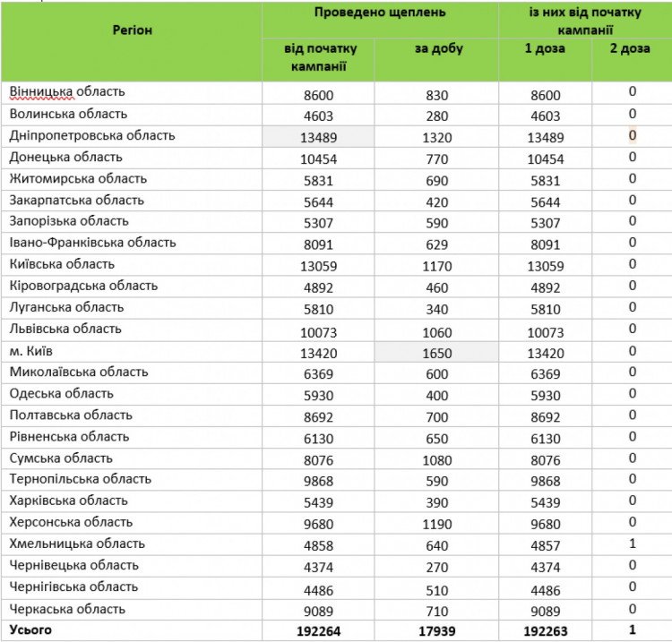Click the daily value 690 for Житомирська
Screen dimensions: 672x642
point(436,181)
